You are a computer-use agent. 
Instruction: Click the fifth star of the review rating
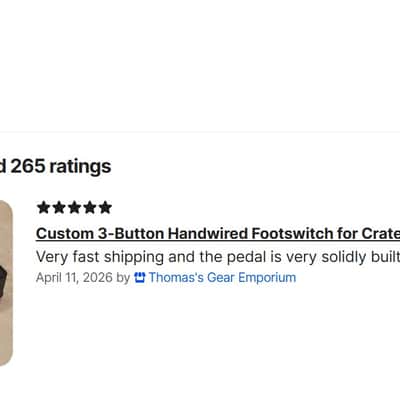[x=105, y=207]
